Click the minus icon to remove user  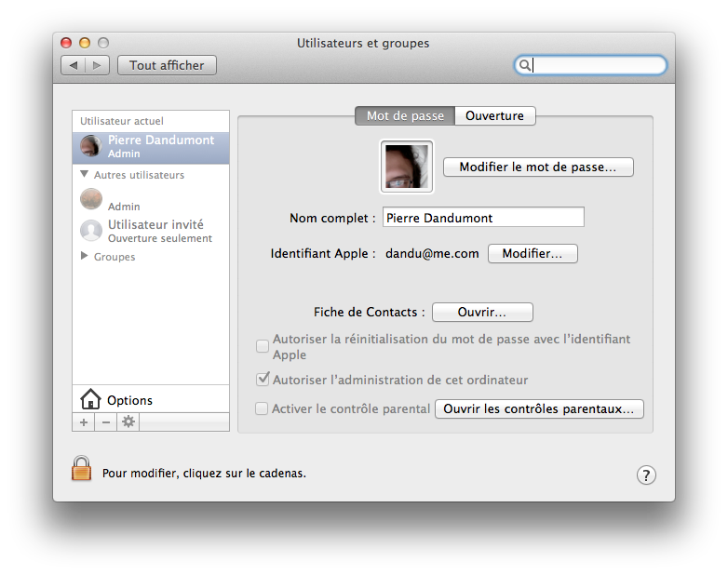105,422
